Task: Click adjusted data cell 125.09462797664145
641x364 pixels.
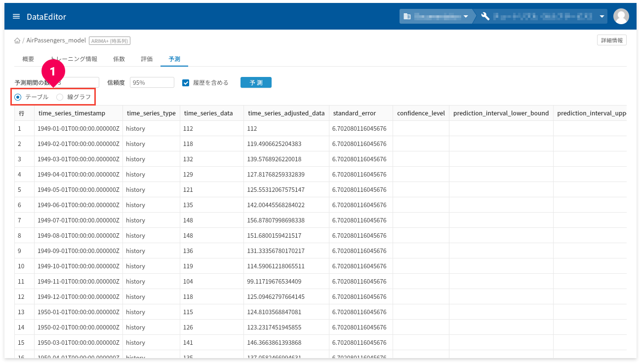Action: 286,297
